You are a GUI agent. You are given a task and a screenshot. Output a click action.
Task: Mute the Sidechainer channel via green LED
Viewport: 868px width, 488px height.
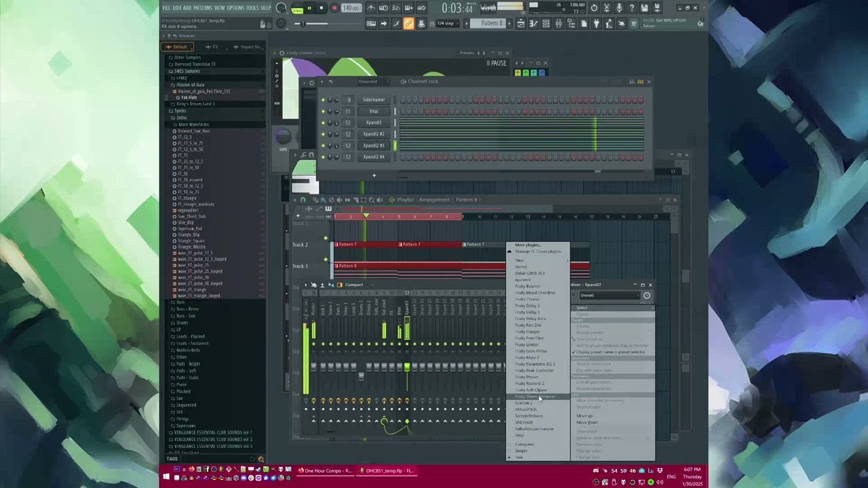coord(323,100)
